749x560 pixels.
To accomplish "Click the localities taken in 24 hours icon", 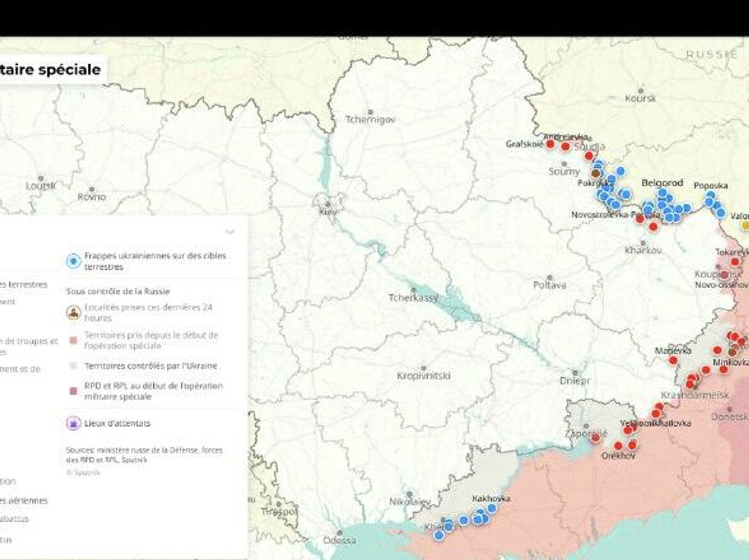I will [73, 312].
